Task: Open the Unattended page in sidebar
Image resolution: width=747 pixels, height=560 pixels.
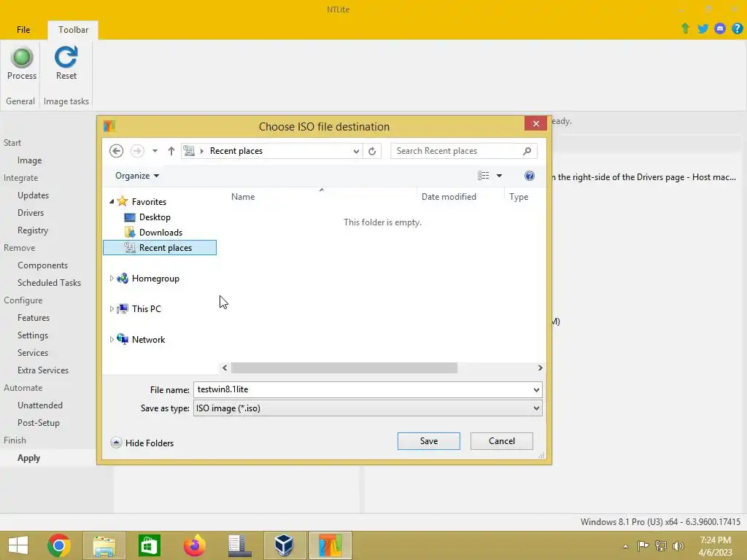Action: coord(40,405)
